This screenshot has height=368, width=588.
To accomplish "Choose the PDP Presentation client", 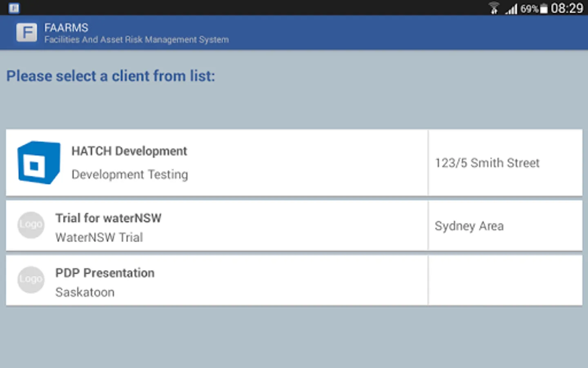I will tap(105, 273).
